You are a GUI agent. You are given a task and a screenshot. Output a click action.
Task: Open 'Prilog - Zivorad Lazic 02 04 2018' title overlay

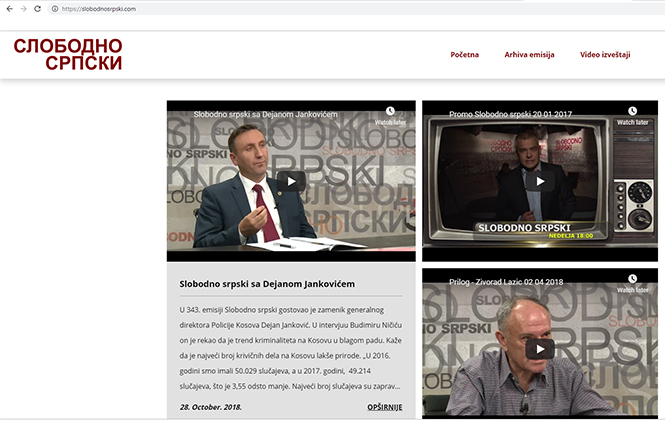(x=506, y=282)
